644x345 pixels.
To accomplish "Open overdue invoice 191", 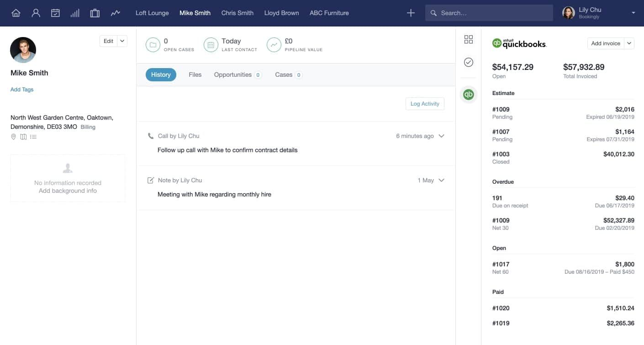I will [x=563, y=202].
